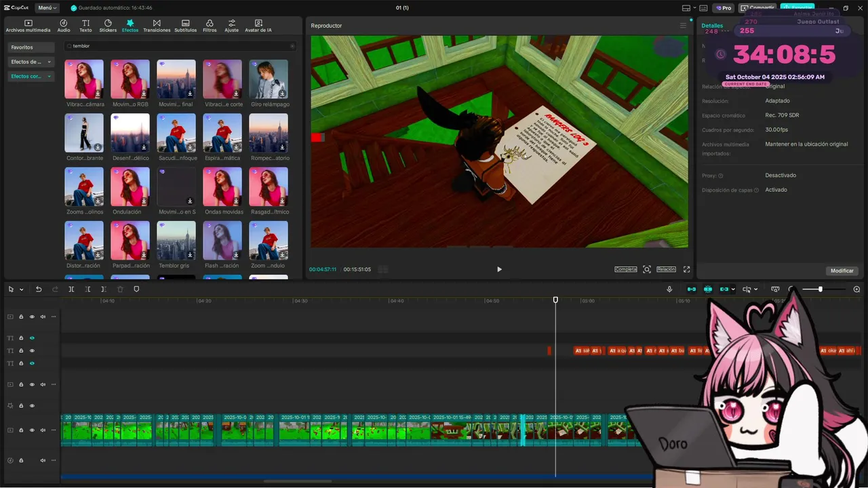The image size is (868, 488).
Task: Click the Completa quality button
Action: 626,269
